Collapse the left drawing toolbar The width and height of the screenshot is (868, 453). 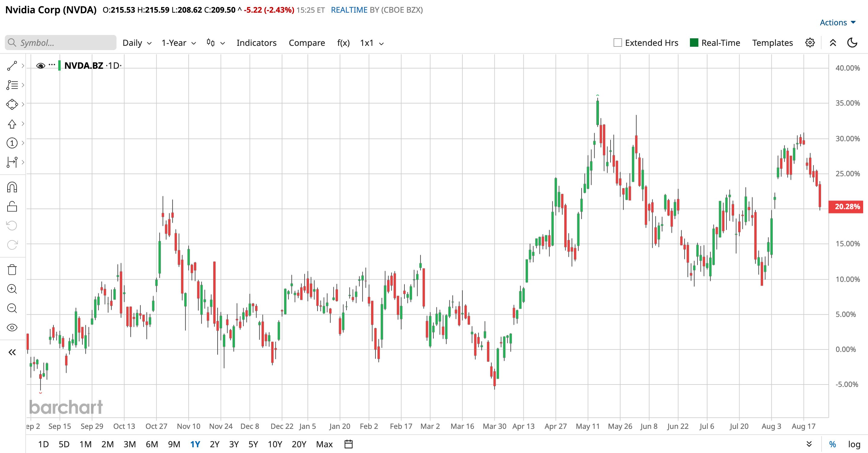12,352
